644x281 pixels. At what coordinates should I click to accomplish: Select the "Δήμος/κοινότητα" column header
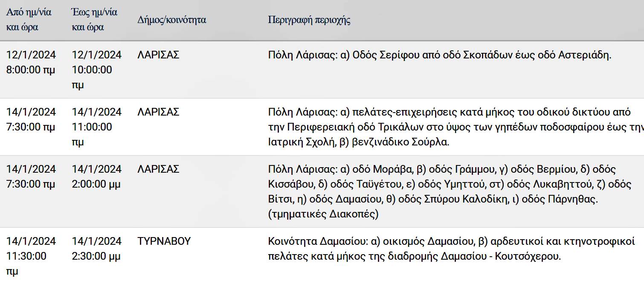(171, 20)
